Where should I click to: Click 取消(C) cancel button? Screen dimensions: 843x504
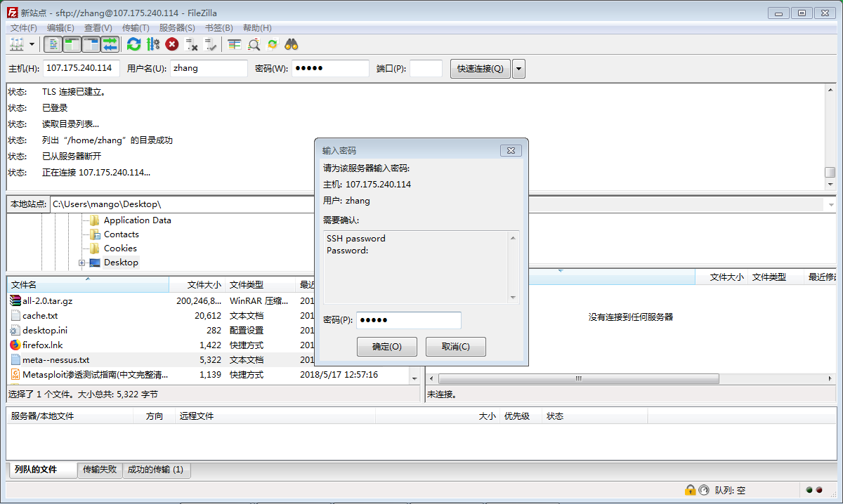[455, 347]
